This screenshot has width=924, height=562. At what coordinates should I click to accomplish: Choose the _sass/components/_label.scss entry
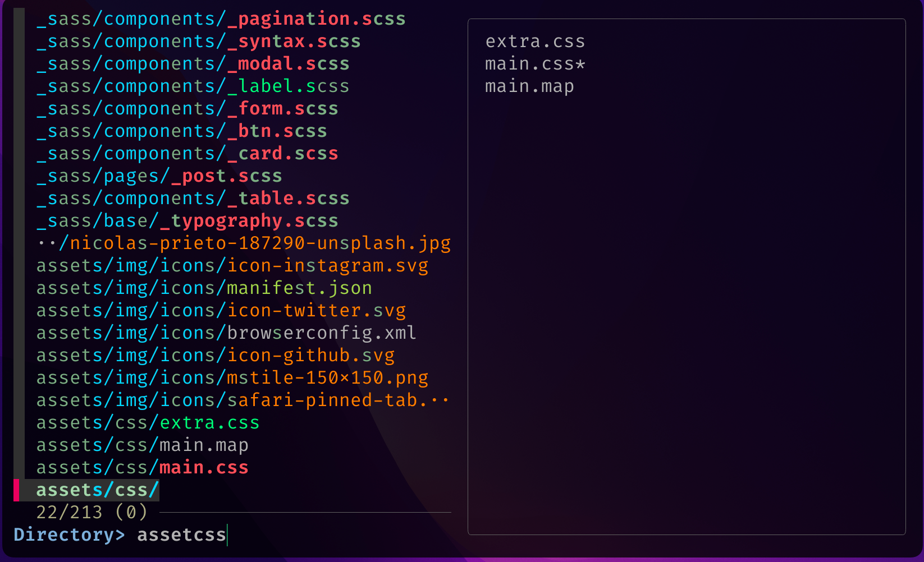pyautogui.click(x=193, y=86)
